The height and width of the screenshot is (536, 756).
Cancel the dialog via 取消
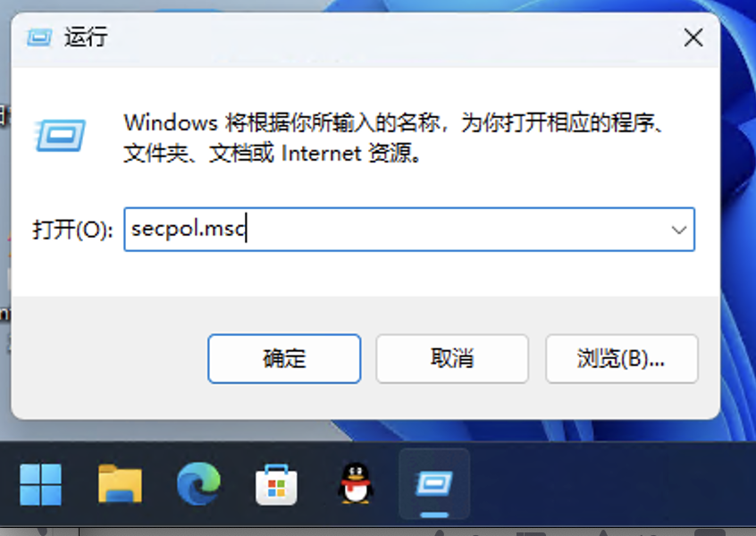452,358
